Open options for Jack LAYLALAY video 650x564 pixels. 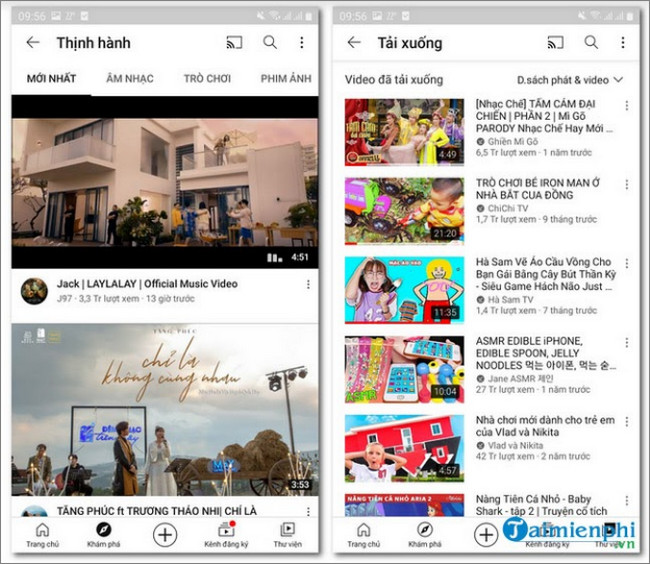[x=308, y=284]
